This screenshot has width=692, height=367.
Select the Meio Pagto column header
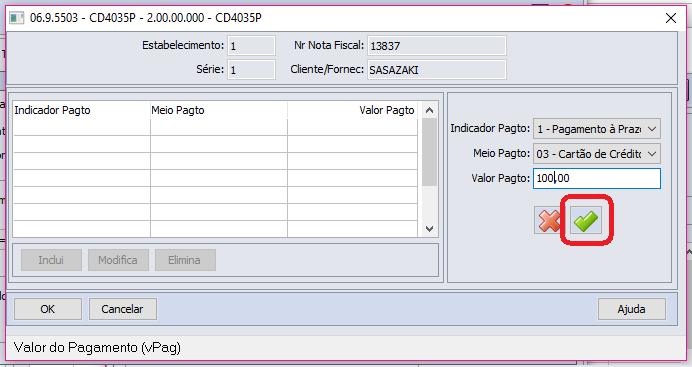219,110
